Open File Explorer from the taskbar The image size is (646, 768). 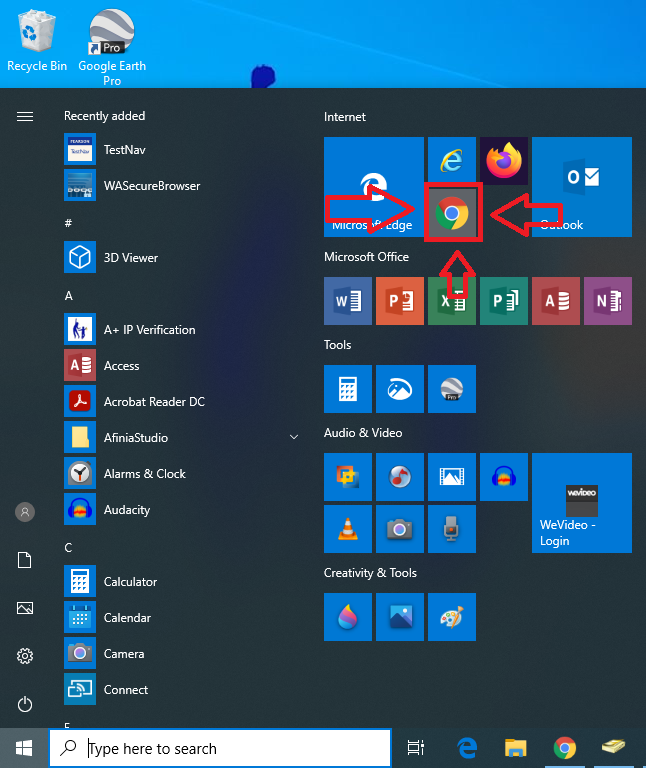point(516,748)
